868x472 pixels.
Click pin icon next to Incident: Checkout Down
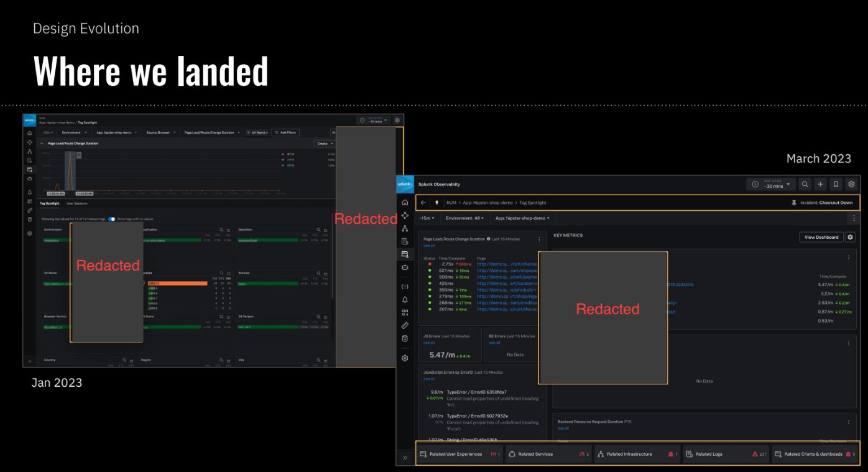click(x=794, y=203)
